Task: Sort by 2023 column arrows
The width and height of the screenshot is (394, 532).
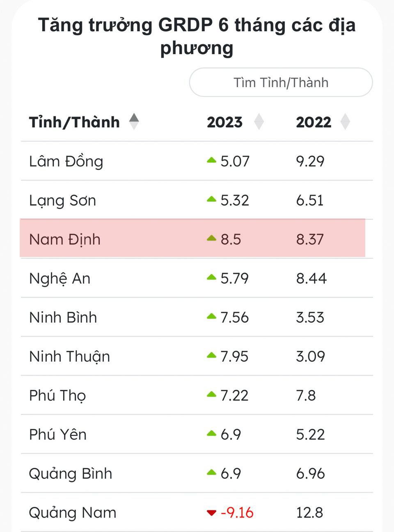Action: coord(259,122)
